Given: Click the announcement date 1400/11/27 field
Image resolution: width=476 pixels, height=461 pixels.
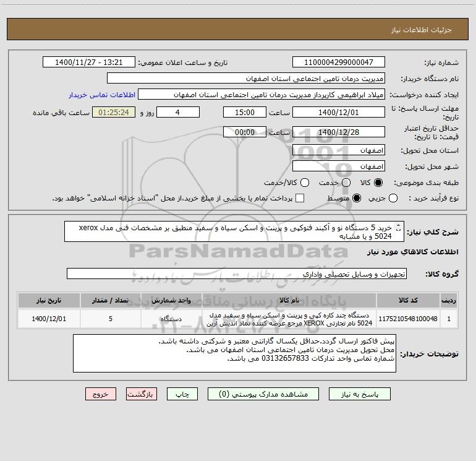Looking at the screenshot, I should (89, 62).
